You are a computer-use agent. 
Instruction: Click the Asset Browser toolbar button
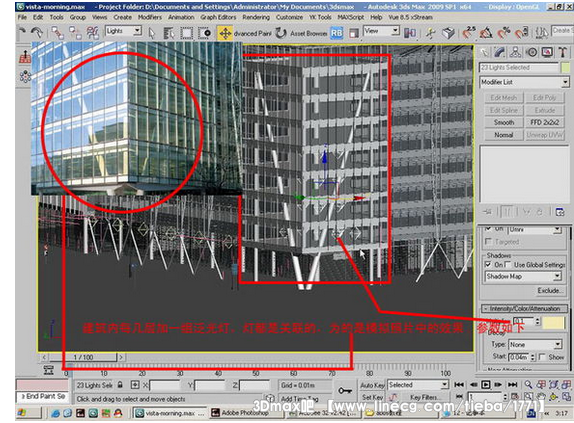click(308, 33)
